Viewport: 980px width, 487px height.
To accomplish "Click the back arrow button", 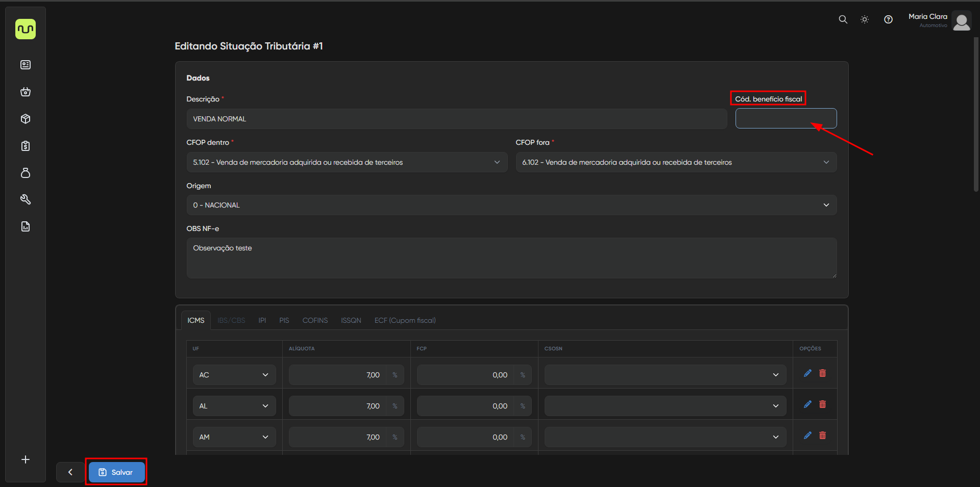I will click(x=70, y=472).
